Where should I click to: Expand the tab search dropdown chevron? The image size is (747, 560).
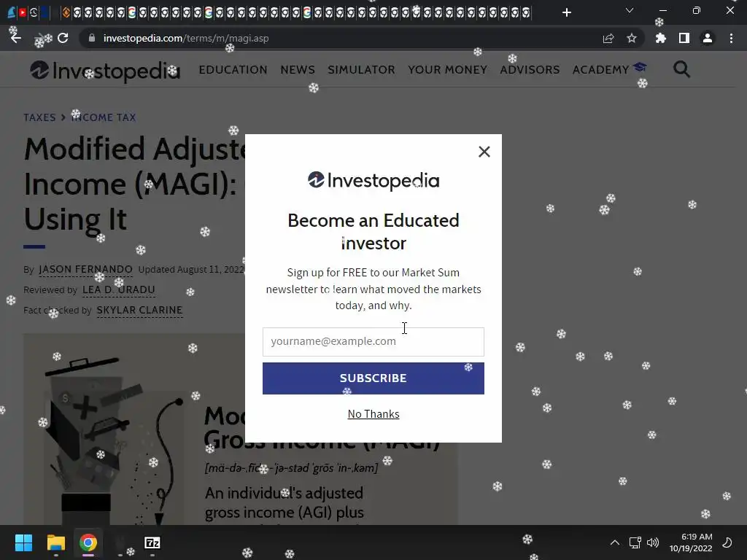point(630,10)
